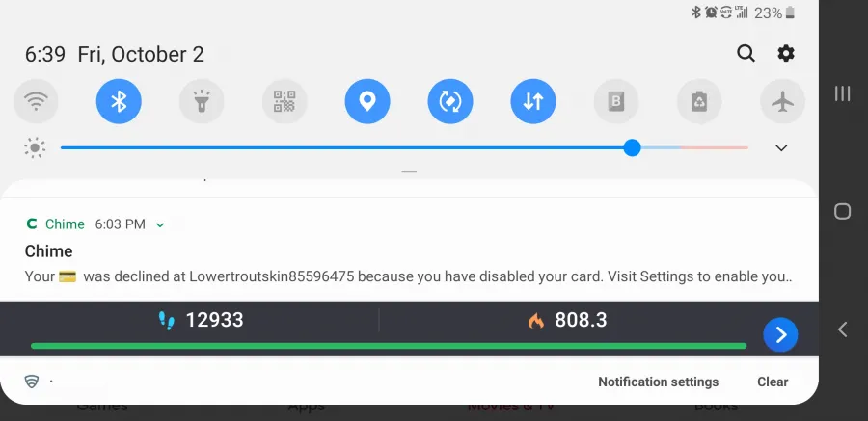Tap the Recents navigation button
The image size is (868, 421).
[x=843, y=92]
